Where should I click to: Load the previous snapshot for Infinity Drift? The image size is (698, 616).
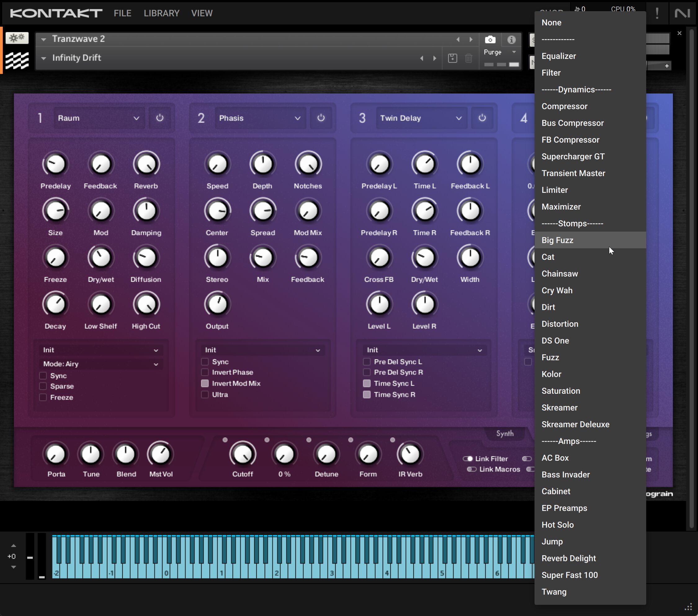(422, 58)
